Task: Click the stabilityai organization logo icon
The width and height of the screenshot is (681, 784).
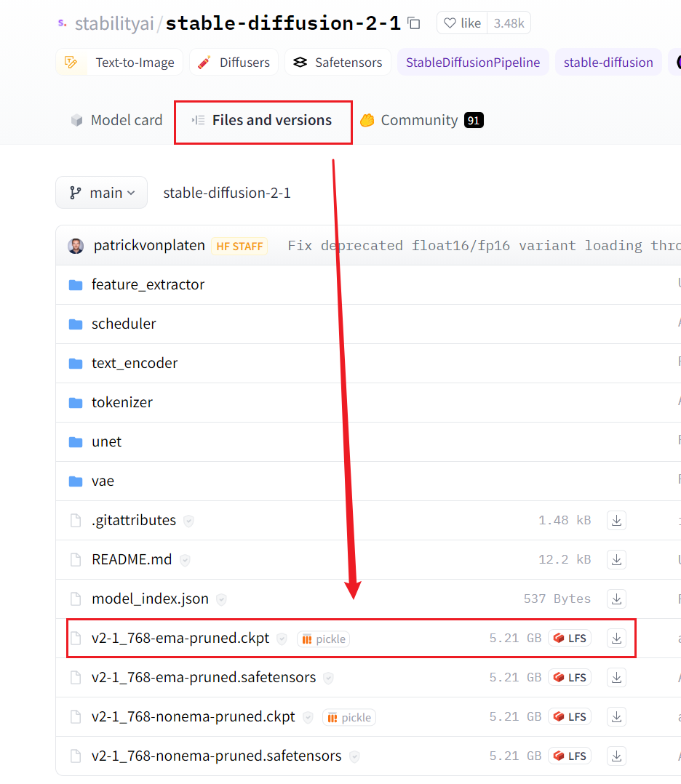Action: (x=63, y=23)
